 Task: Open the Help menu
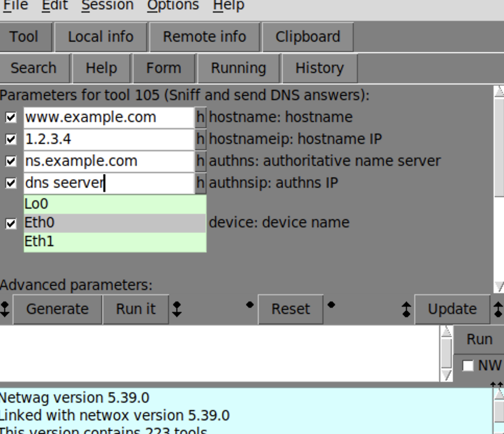(229, 5)
